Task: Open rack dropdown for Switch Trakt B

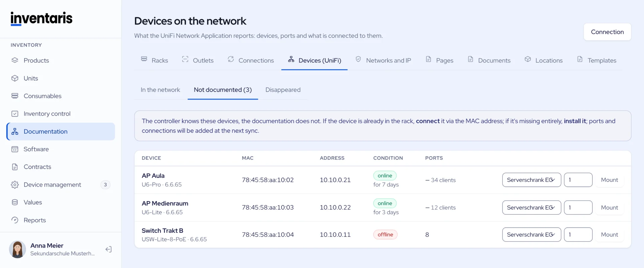Action: 532,235
